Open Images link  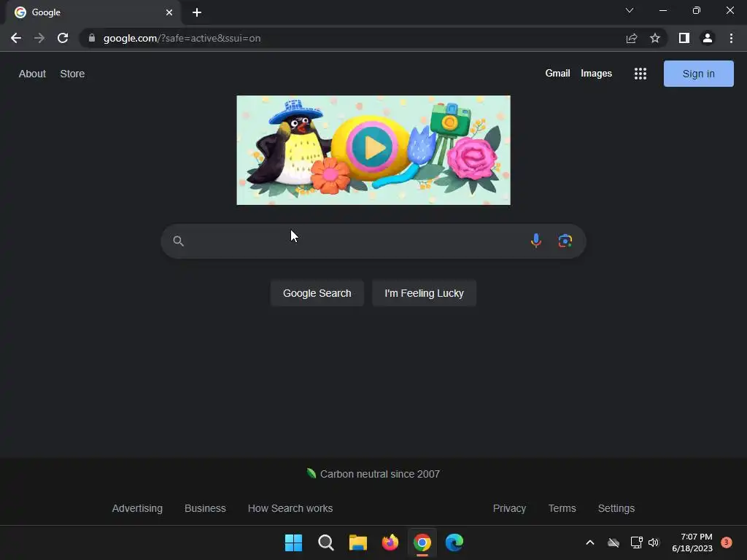click(x=596, y=74)
